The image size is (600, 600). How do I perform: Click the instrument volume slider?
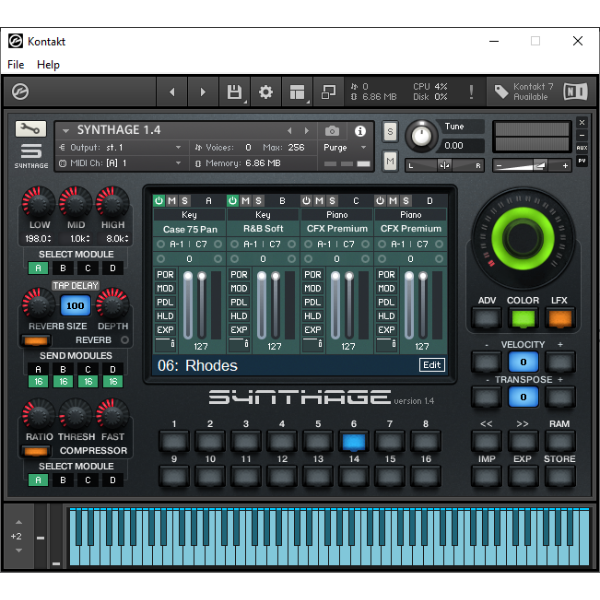click(x=532, y=166)
